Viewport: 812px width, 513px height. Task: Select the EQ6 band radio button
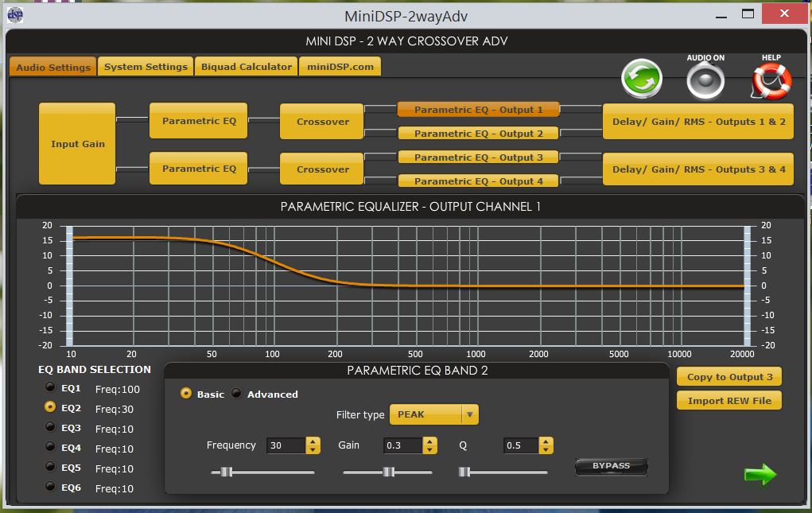click(50, 486)
